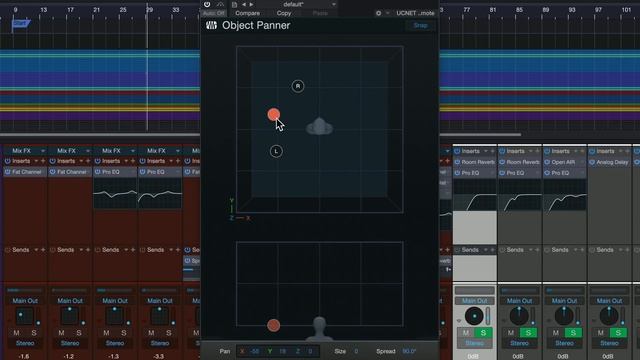Solo the -1.2 channel
Screen dimensions: 640x360
79,333
